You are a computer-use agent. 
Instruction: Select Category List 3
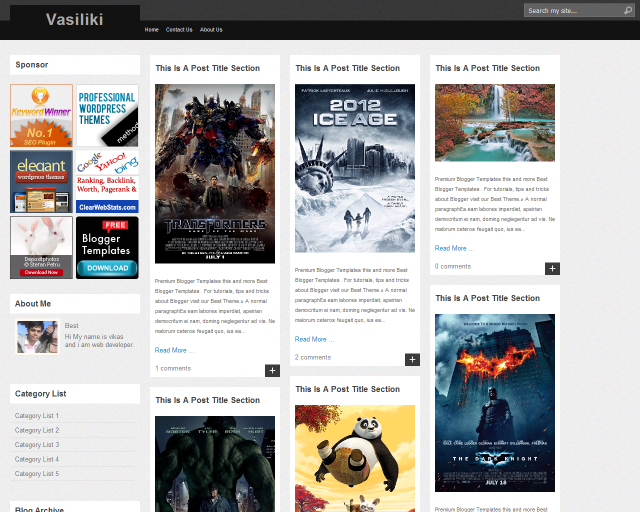(37, 445)
